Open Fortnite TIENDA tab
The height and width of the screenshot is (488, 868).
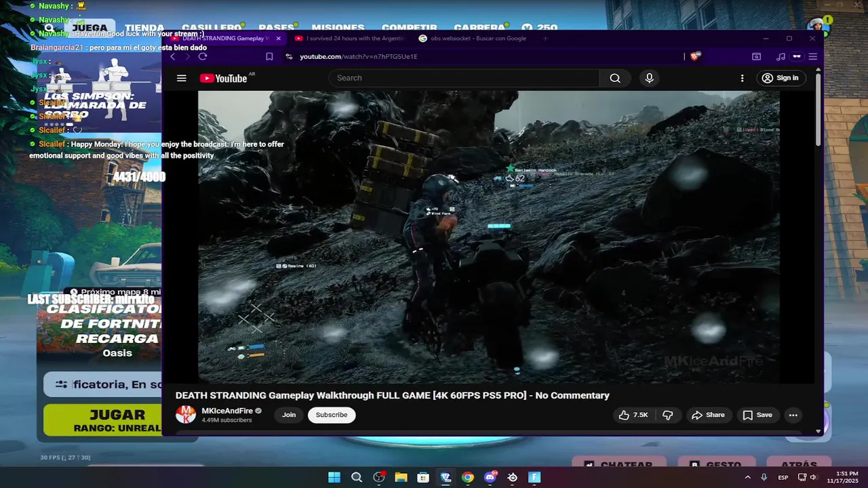144,28
